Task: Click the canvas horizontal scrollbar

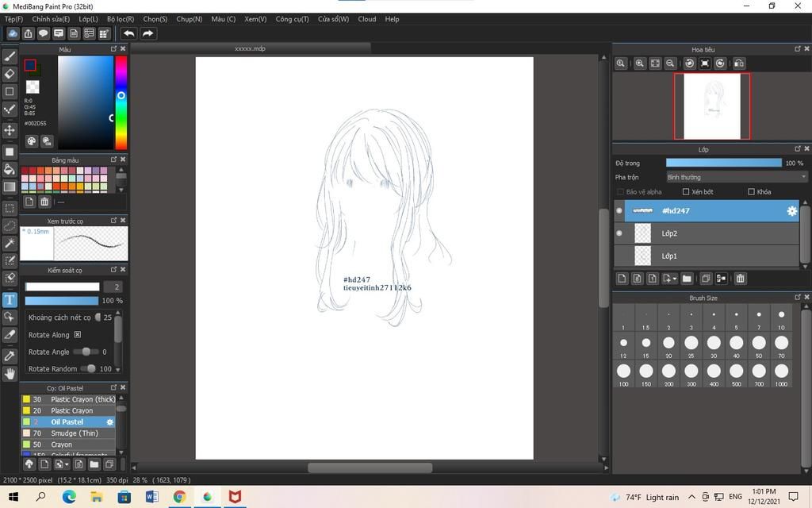Action: 370,468
